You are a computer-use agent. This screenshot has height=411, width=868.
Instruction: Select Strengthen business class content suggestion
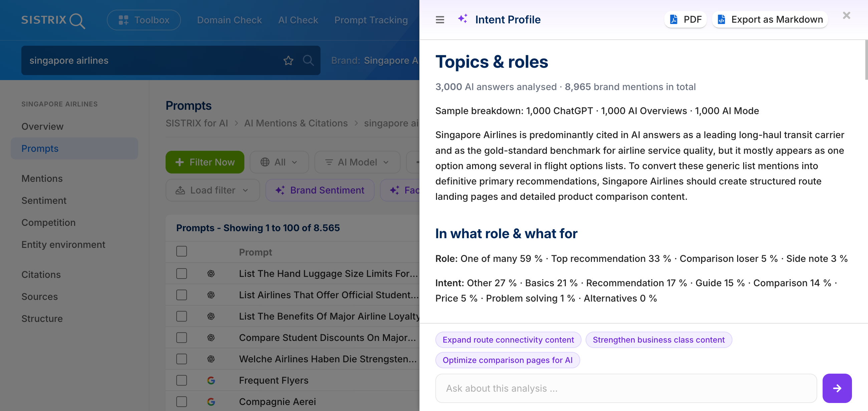tap(658, 340)
